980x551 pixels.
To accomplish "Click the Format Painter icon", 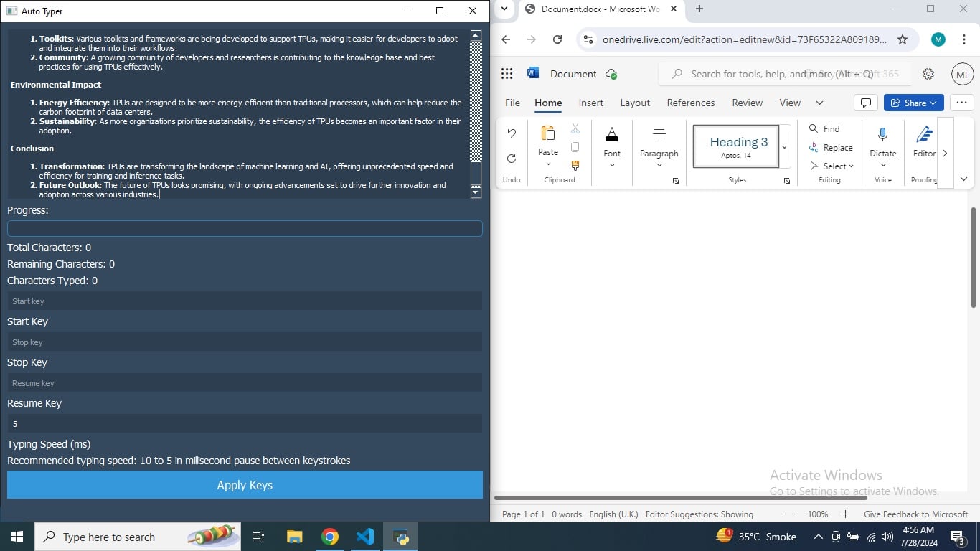I will (x=575, y=166).
